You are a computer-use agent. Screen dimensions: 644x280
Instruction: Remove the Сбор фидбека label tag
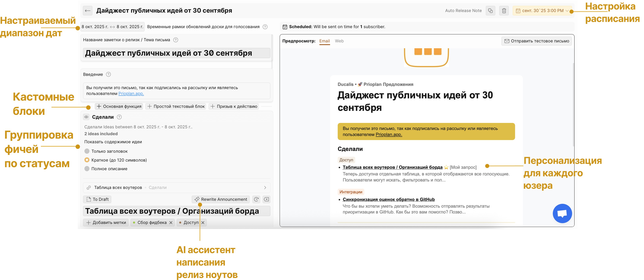tap(171, 223)
